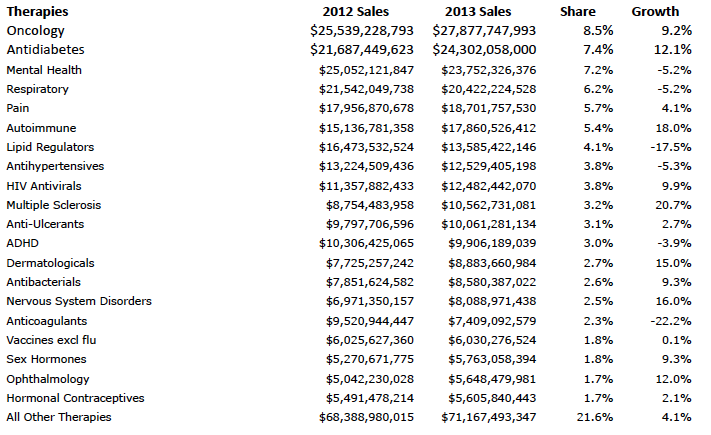The width and height of the screenshot is (711, 435).
Task: Select the Hormonal Contraceptives label
Action: click(75, 398)
